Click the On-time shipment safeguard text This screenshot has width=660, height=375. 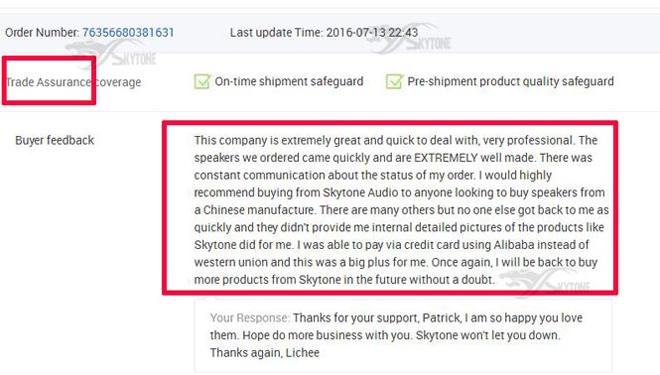click(x=289, y=81)
